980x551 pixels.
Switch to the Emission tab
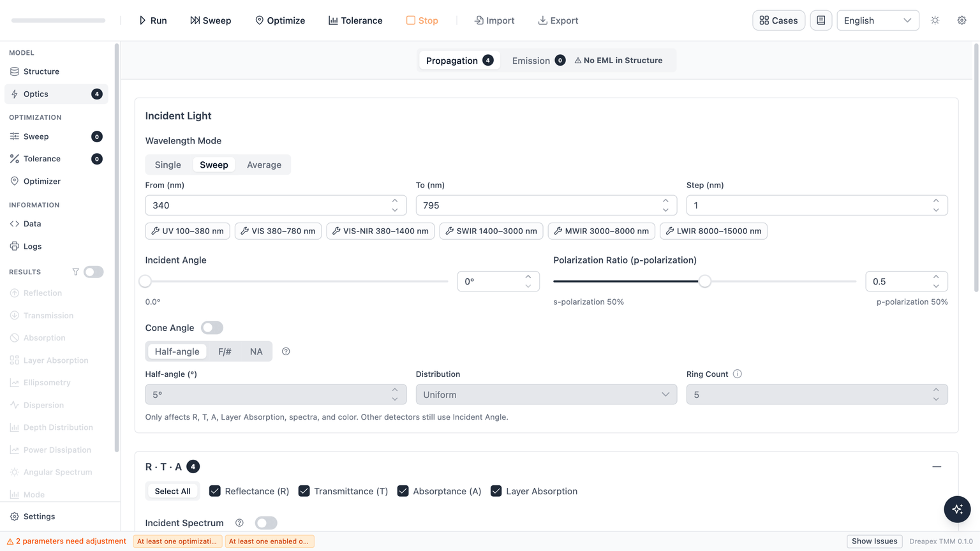[538, 61]
